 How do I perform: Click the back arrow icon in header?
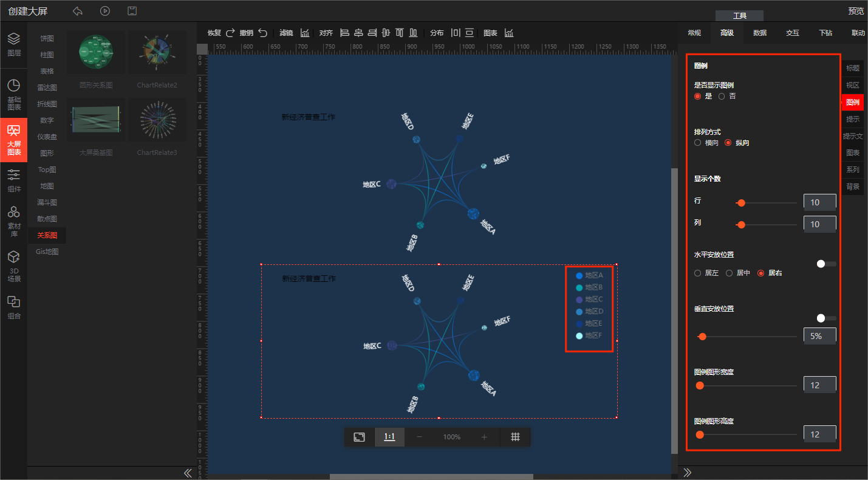[78, 11]
